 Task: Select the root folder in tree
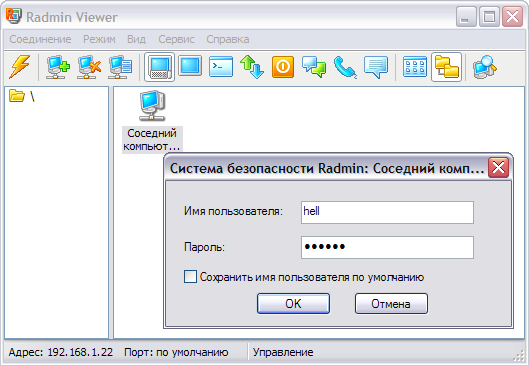pyautogui.click(x=22, y=96)
